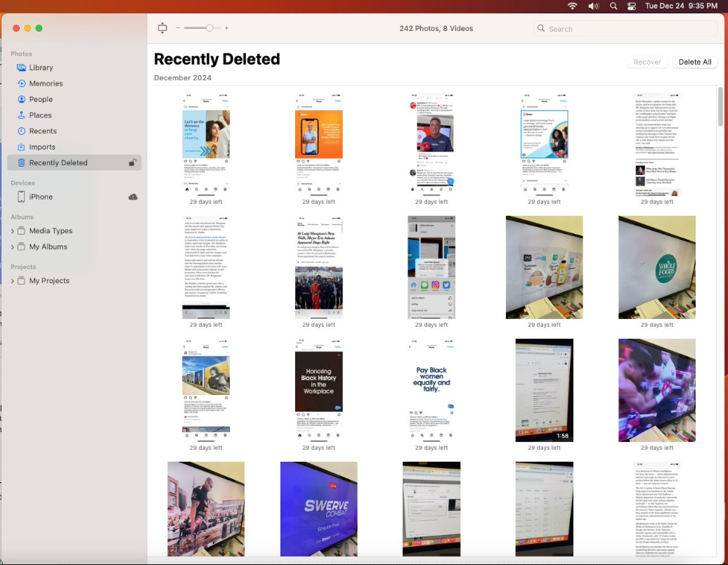Viewport: 728px width, 565px height.
Task: Click the iPhone device icon
Action: point(21,197)
